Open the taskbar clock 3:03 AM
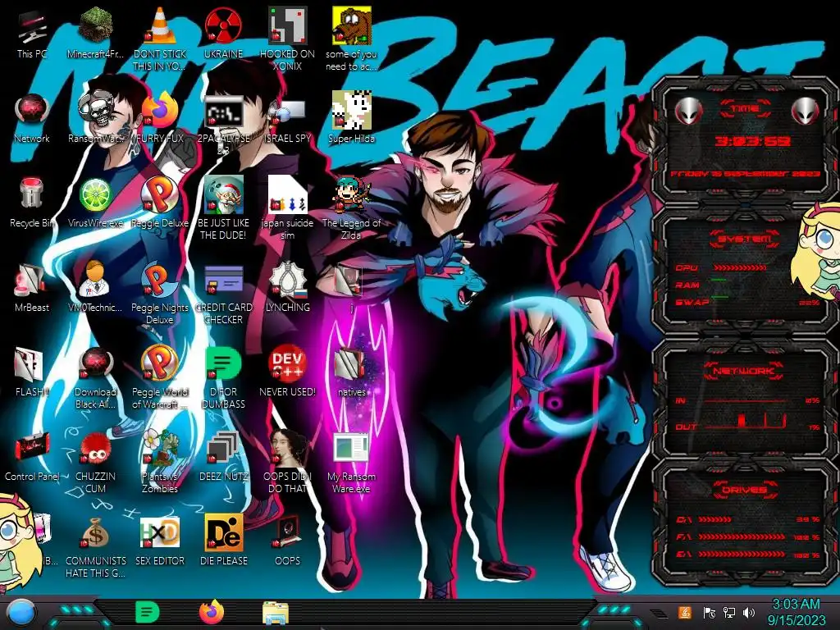 click(796, 612)
